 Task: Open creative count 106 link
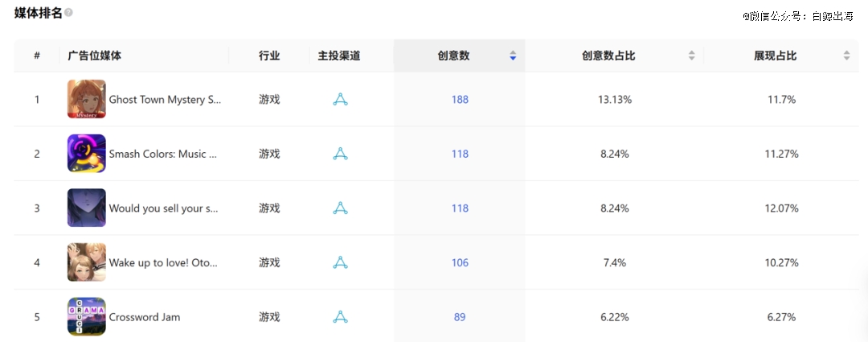click(x=460, y=262)
